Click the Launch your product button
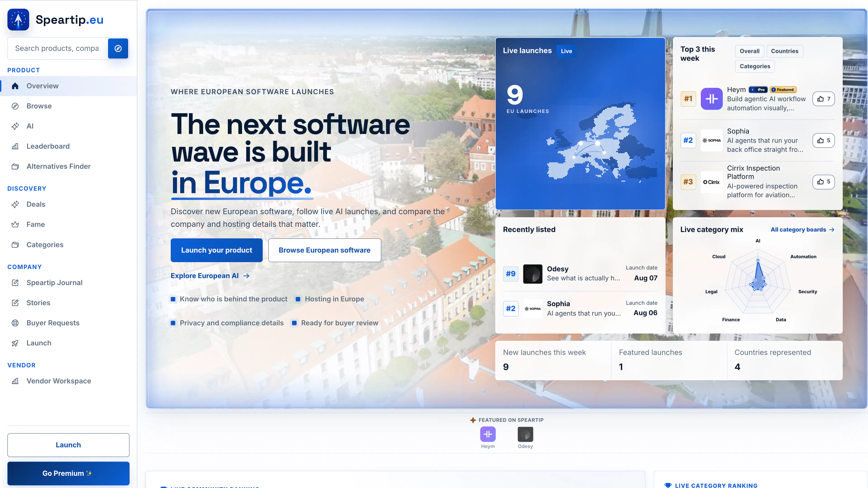 (217, 250)
